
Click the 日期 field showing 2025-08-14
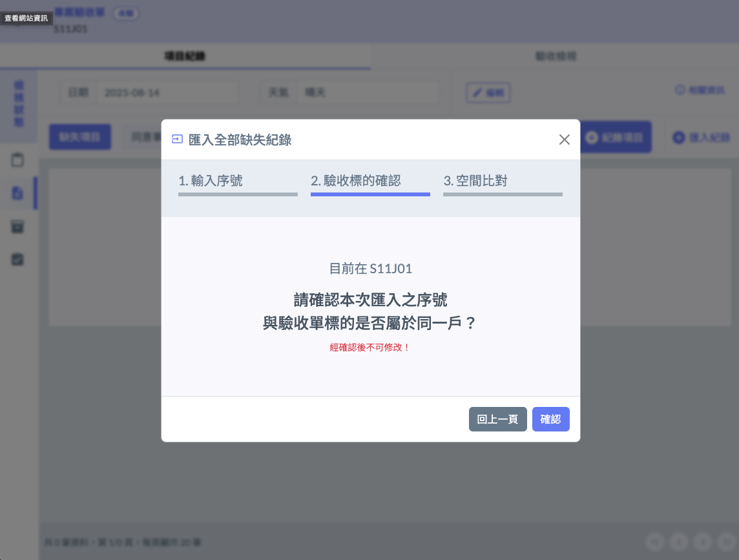click(x=167, y=92)
